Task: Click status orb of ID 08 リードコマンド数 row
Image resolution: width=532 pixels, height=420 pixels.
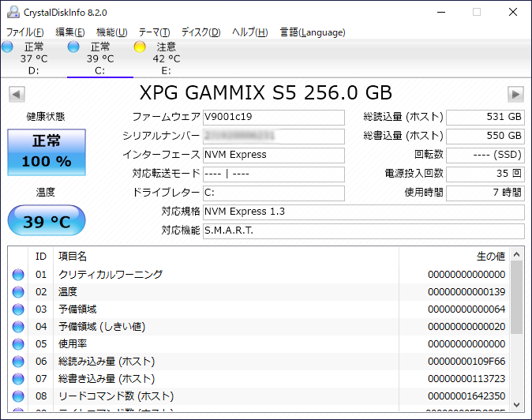Action: 18,396
